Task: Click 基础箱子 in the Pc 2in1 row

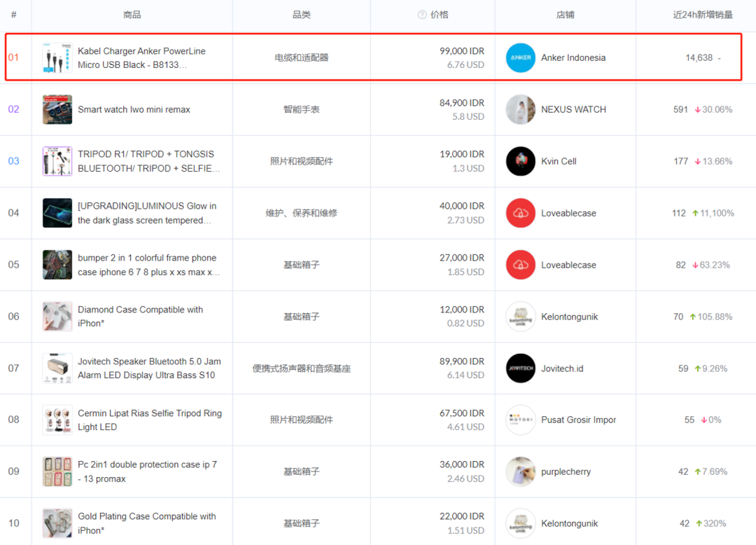Action: tap(301, 471)
